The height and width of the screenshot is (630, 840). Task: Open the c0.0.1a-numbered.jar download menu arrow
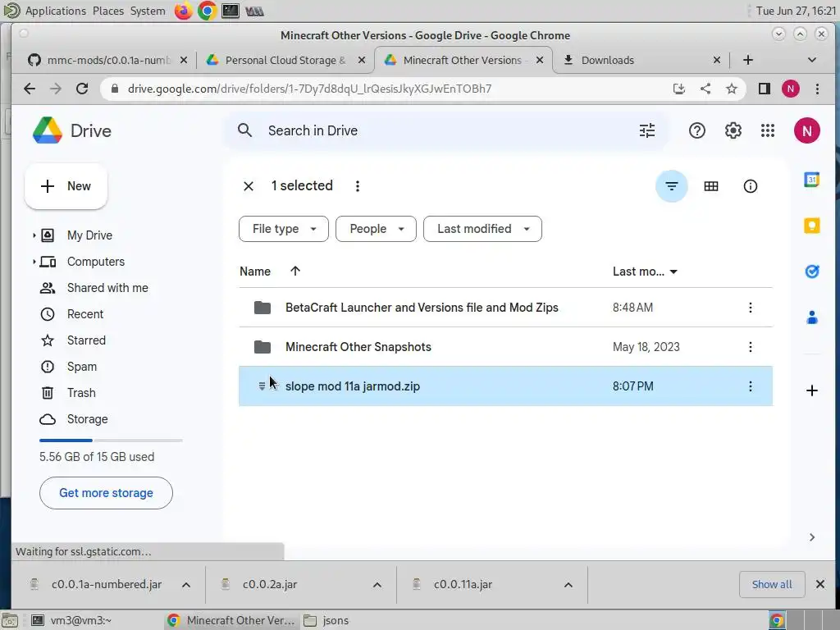(186, 584)
